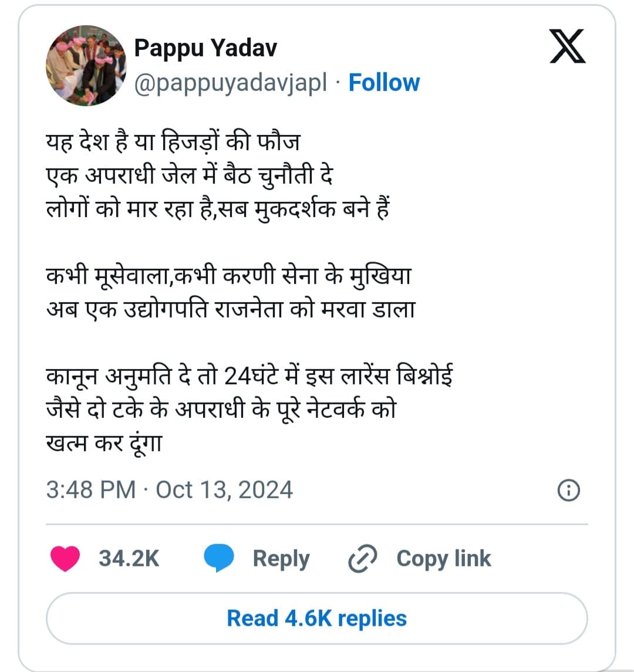Click the Oct 13, 2024 date
Viewport: 634px width, 672px height.
point(224,490)
